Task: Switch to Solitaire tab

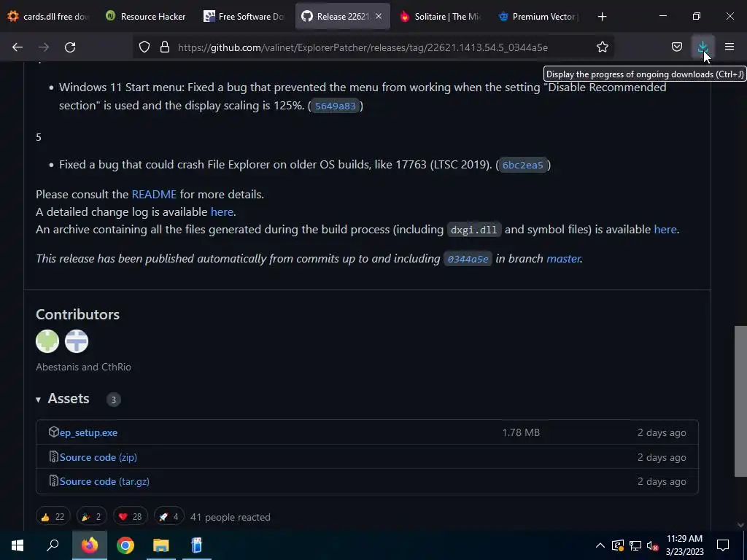Action: pos(440,16)
